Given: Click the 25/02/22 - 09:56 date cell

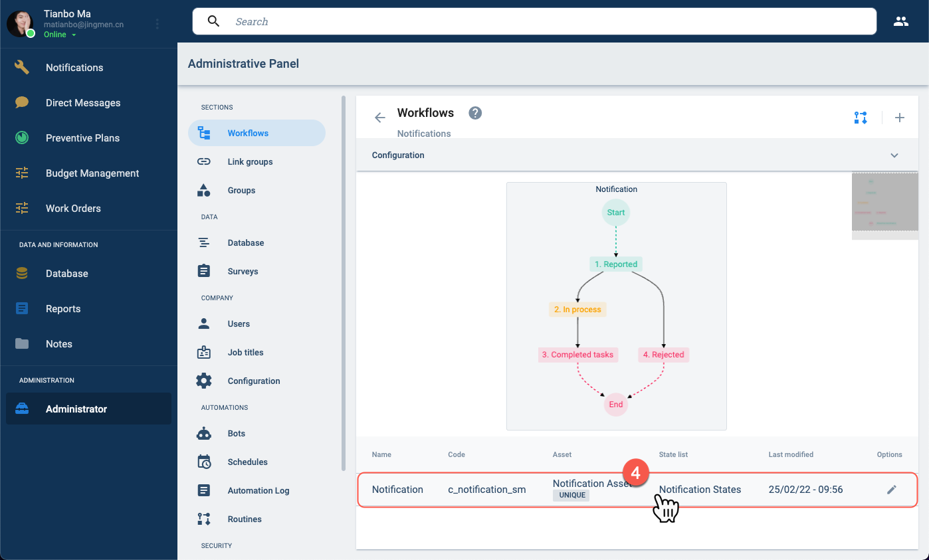Looking at the screenshot, I should [x=805, y=490].
